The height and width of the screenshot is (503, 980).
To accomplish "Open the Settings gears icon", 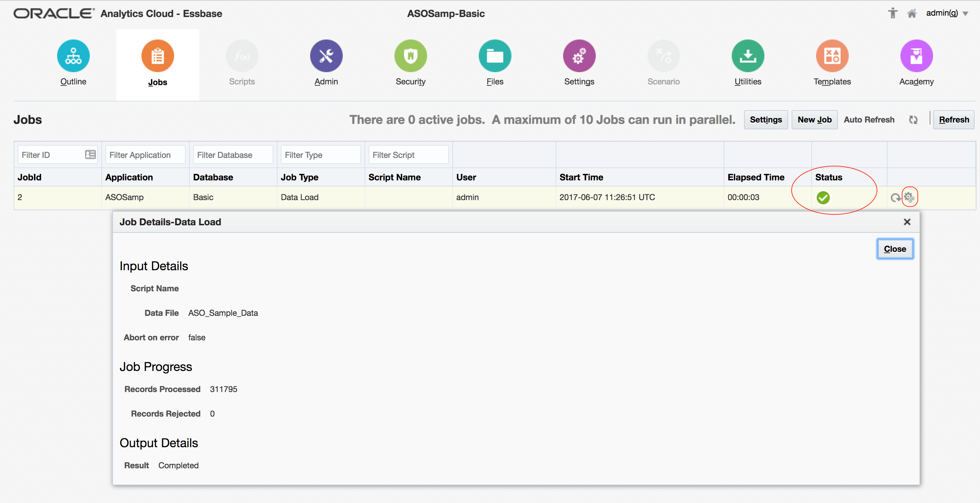I will (579, 56).
